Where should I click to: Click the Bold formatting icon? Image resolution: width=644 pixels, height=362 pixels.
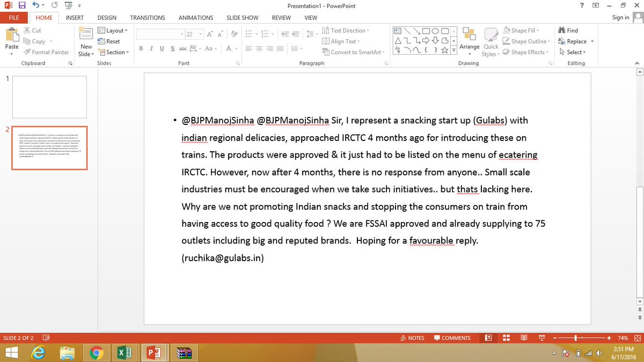(141, 48)
